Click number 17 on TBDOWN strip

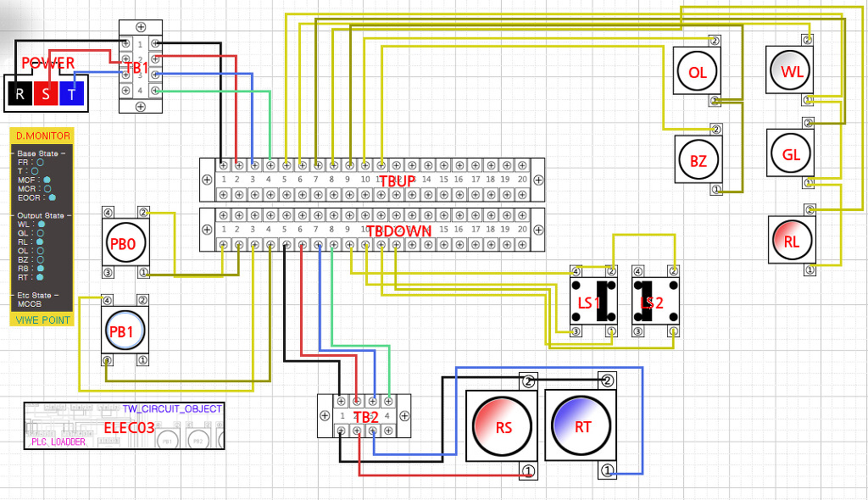(x=476, y=229)
